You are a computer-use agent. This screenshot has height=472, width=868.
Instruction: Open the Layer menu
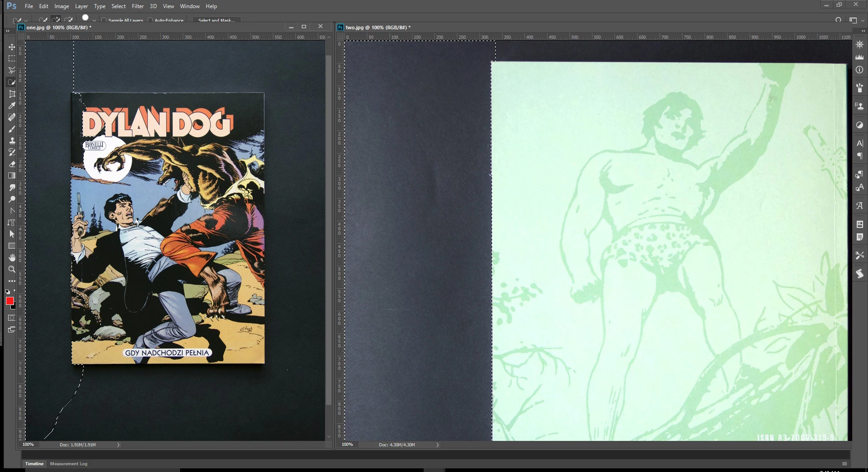click(81, 6)
